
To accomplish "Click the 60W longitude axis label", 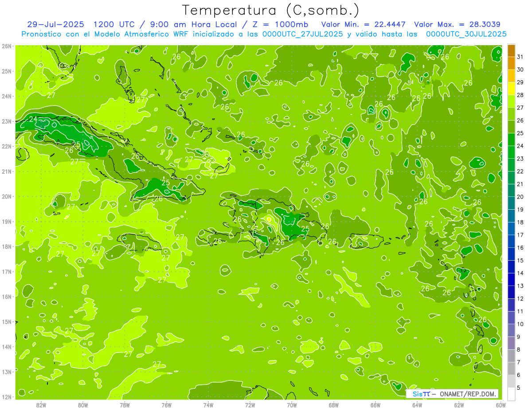I will click(501, 405).
